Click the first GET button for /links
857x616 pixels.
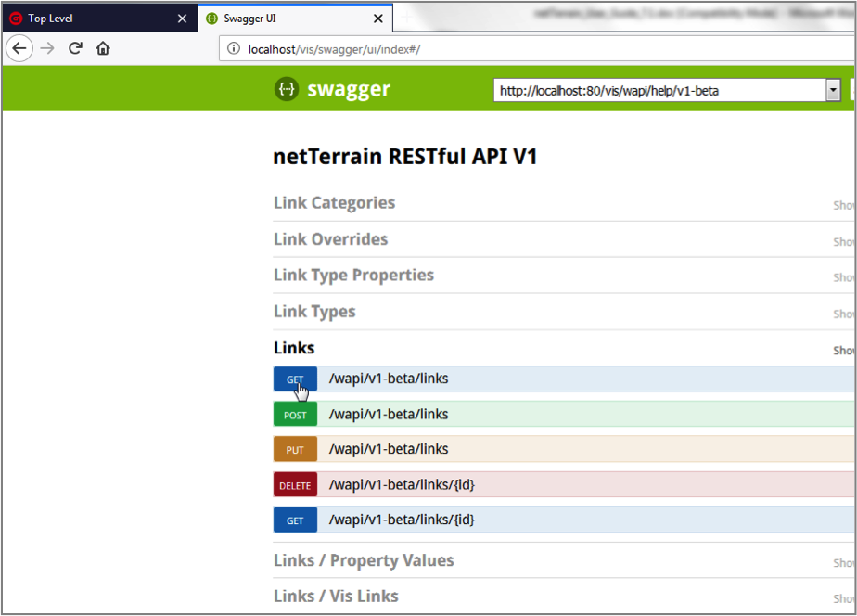pos(295,379)
